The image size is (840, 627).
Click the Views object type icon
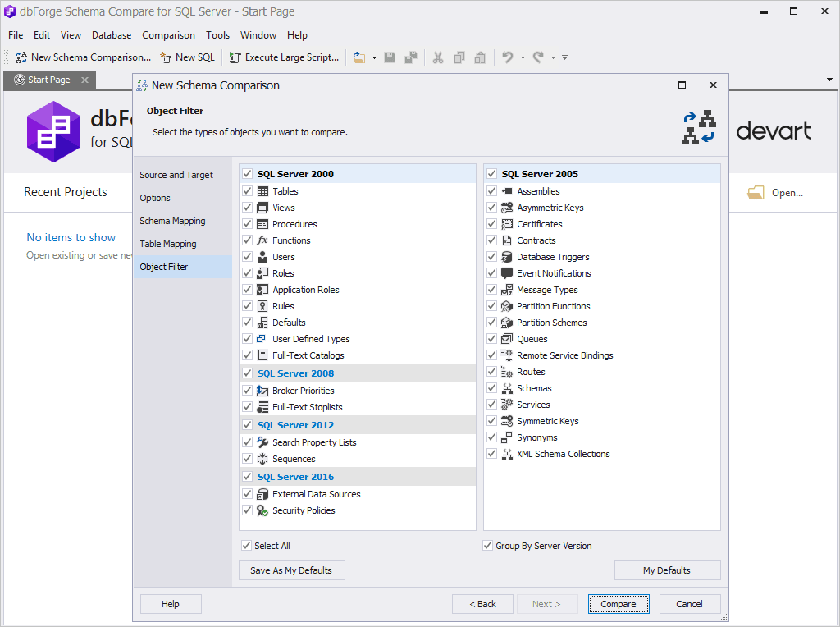[262, 208]
